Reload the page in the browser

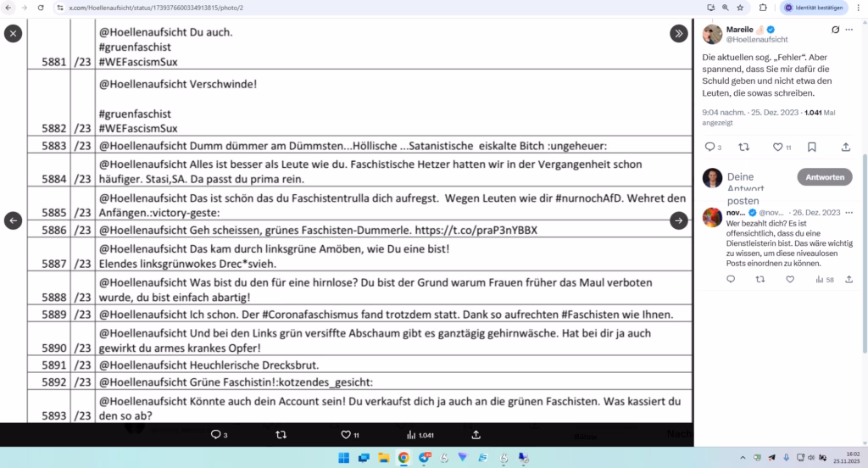click(41, 7)
